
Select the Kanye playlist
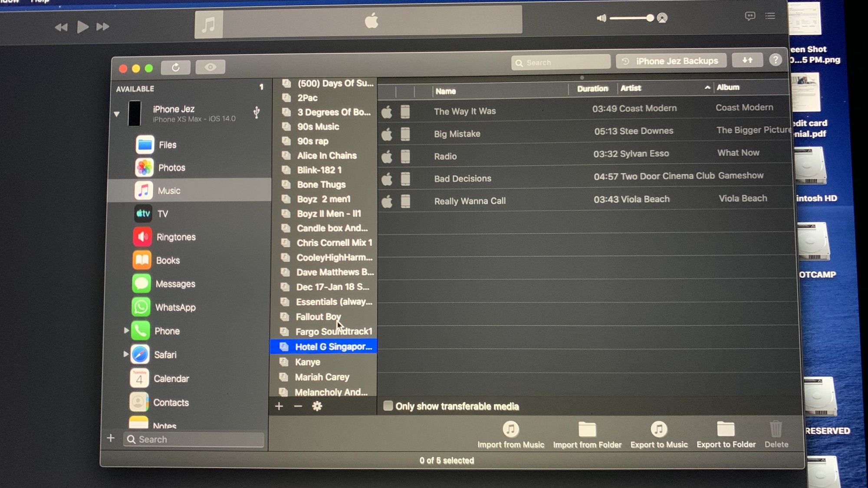point(308,362)
